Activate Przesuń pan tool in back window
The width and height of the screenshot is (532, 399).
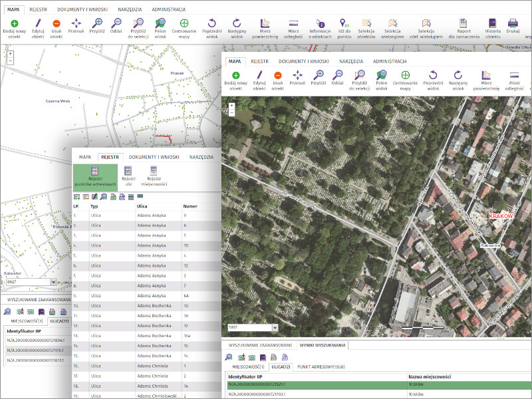(x=76, y=27)
